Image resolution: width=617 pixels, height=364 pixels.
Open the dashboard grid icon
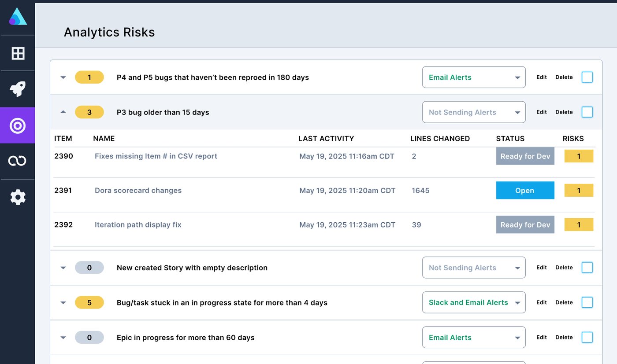click(x=18, y=53)
